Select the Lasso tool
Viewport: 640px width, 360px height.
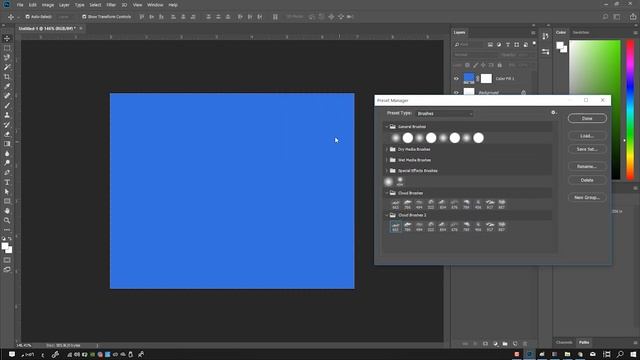(7, 58)
